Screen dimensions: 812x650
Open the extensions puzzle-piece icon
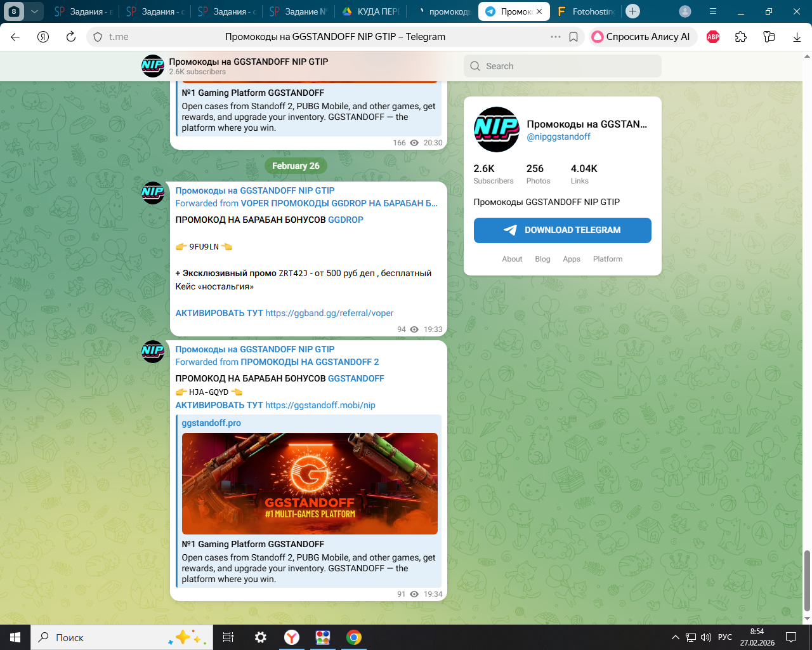(x=741, y=37)
